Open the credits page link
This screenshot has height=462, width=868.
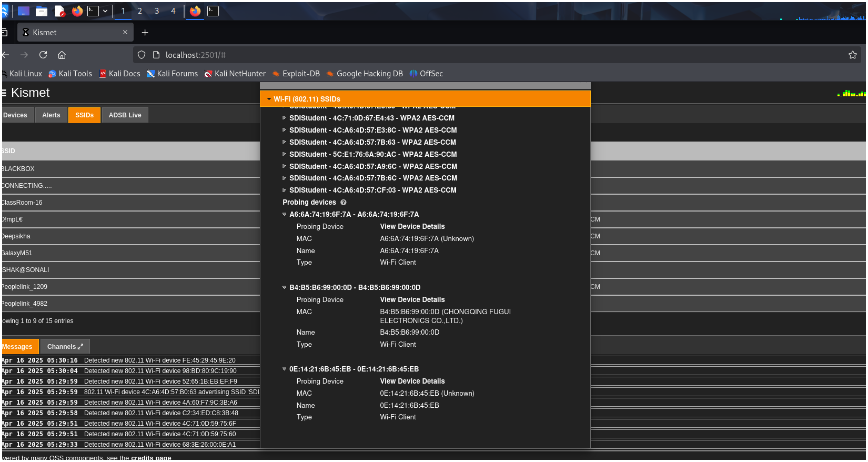(151, 458)
